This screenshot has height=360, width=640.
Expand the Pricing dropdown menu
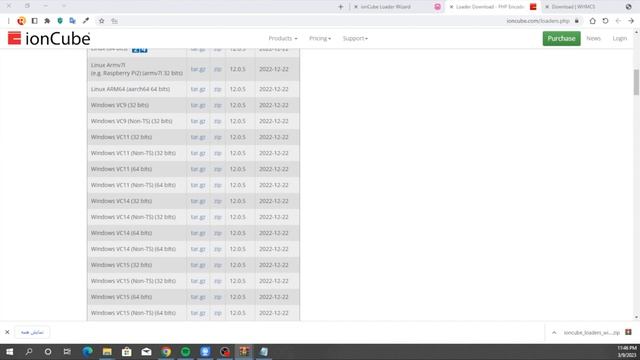tap(320, 38)
